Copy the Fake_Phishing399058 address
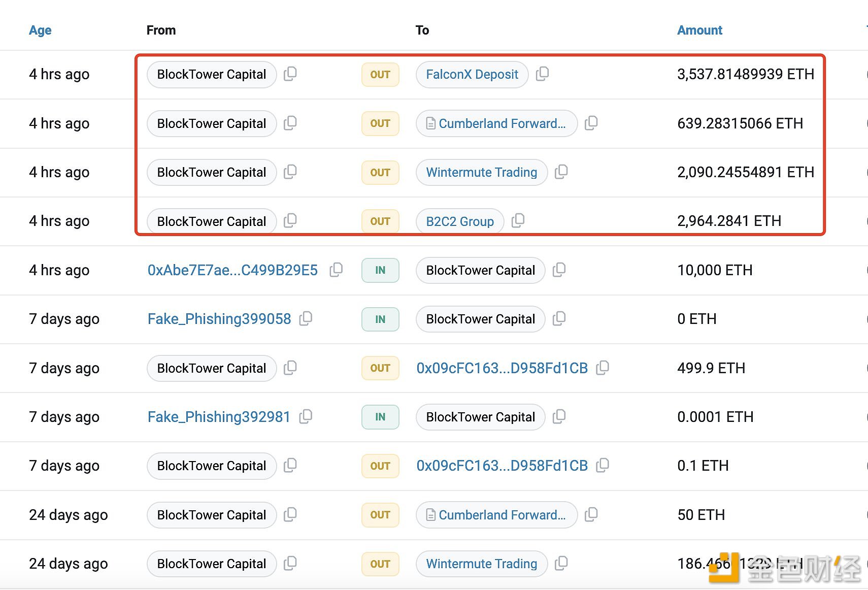868x590 pixels. (x=306, y=319)
